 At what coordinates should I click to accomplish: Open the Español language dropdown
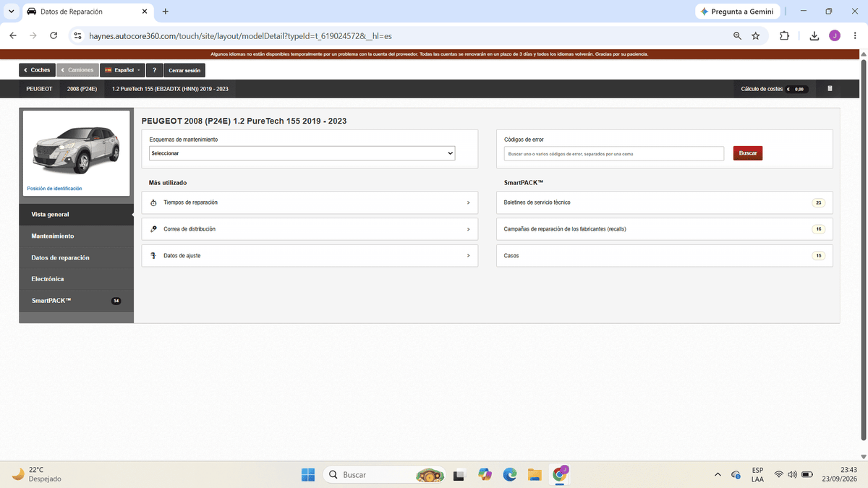(x=122, y=70)
